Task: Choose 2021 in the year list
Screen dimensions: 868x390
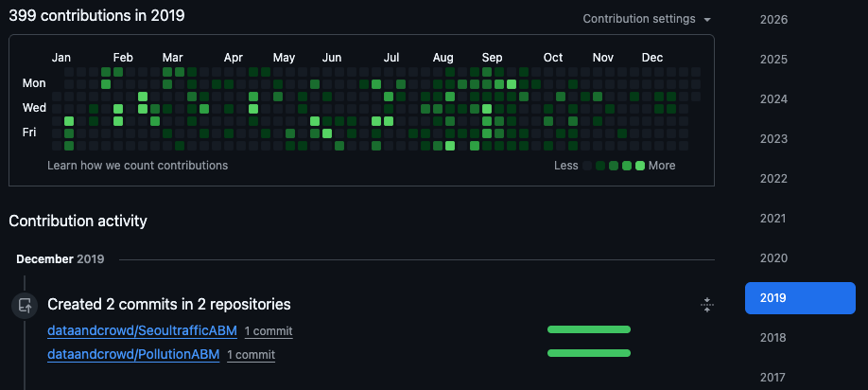Action: (x=773, y=219)
